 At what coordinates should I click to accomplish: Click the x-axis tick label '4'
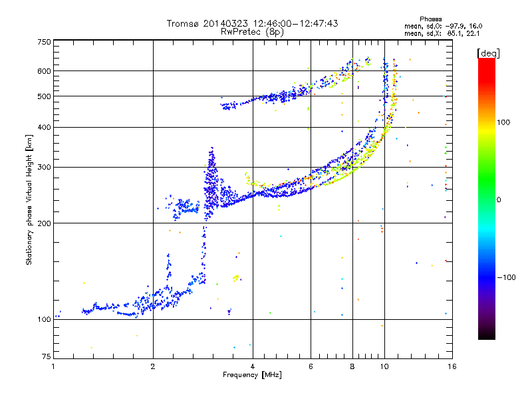point(253,366)
